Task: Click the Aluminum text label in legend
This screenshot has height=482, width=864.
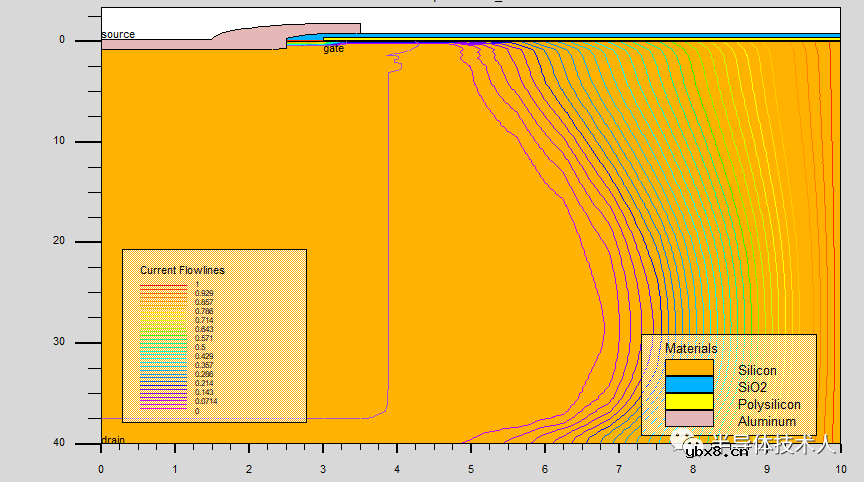Action: [x=767, y=422]
